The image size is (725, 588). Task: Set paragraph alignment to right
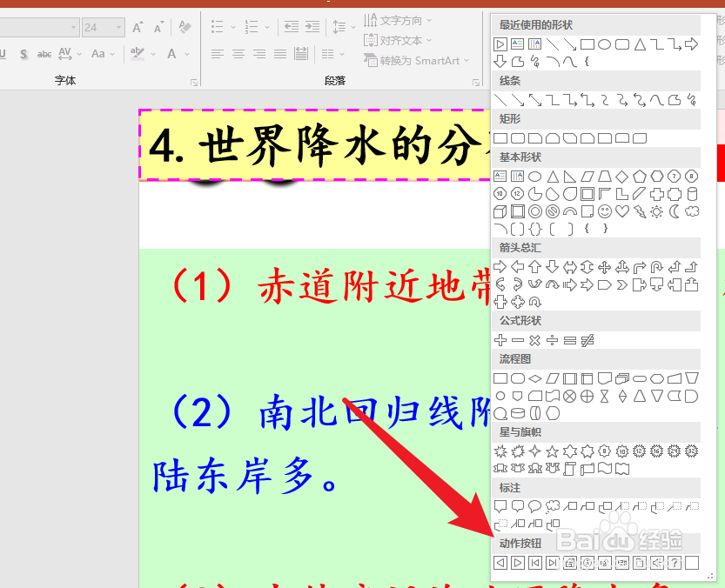(259, 54)
